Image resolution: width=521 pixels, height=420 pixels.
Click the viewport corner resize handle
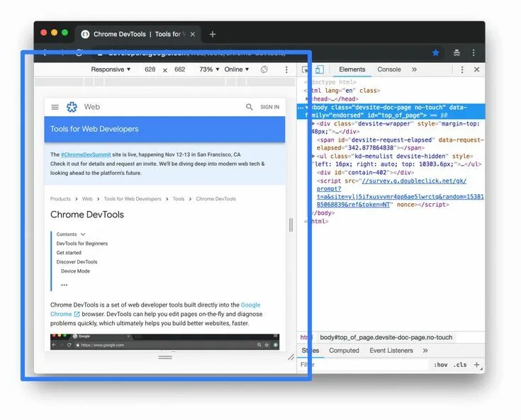pyautogui.click(x=291, y=357)
